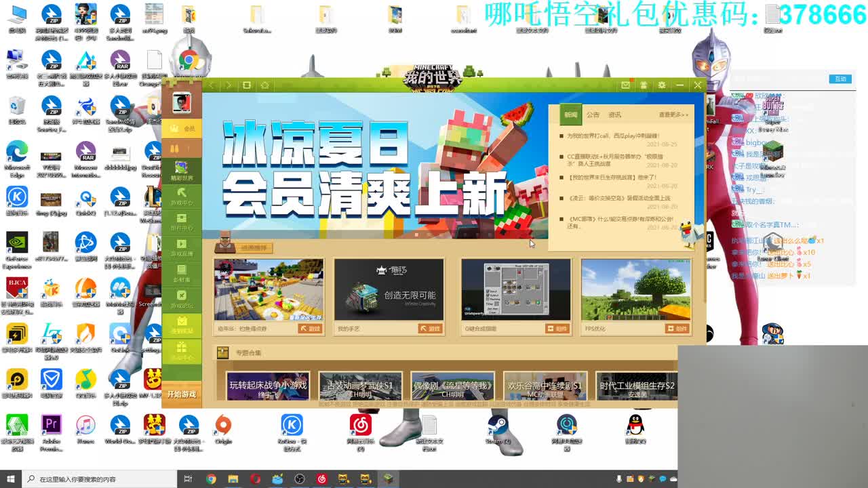This screenshot has height=488, width=868.
Task: Click the launcher home icon
Action: tap(265, 85)
